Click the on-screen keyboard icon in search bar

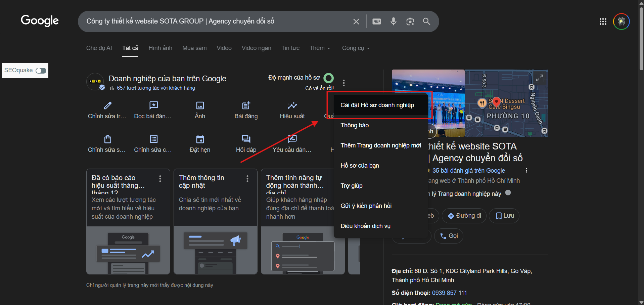(x=376, y=21)
